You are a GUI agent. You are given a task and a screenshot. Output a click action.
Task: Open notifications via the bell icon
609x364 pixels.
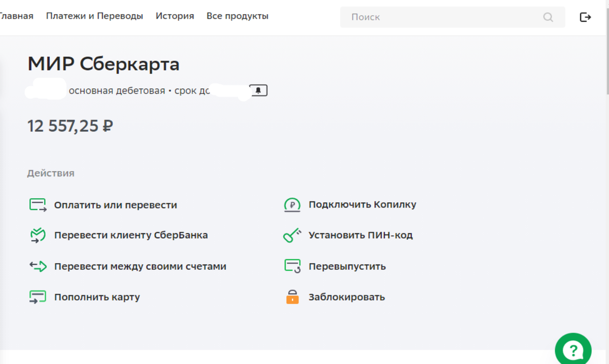tap(259, 90)
